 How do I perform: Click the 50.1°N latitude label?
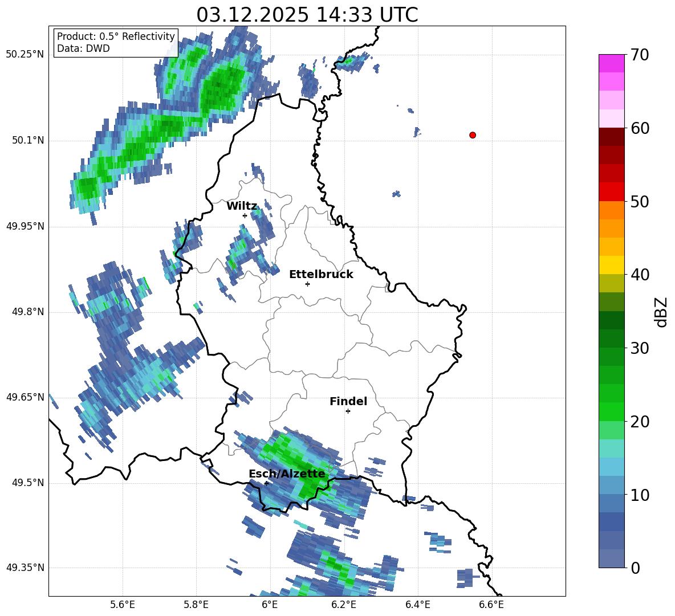point(28,140)
